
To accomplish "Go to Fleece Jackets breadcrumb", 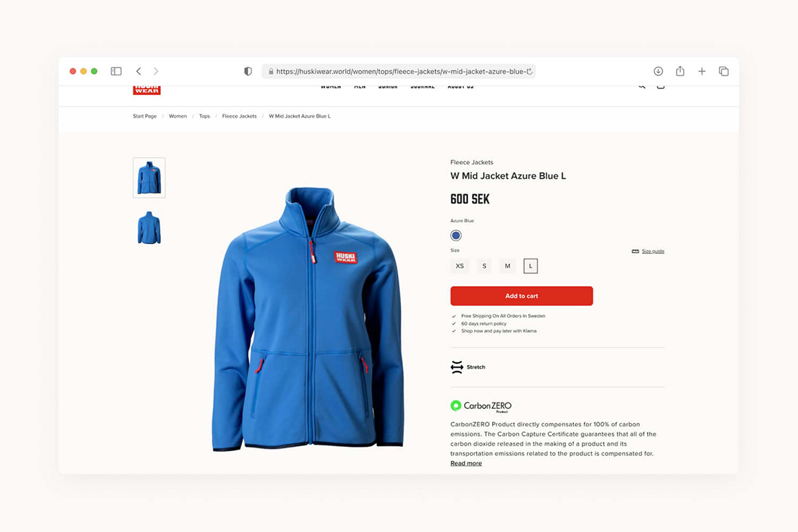I will pyautogui.click(x=239, y=116).
